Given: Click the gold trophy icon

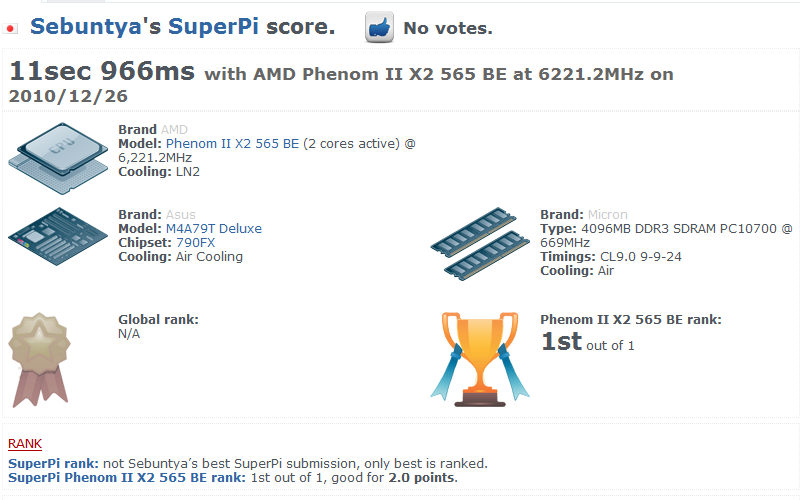Looking at the screenshot, I should pos(480,359).
